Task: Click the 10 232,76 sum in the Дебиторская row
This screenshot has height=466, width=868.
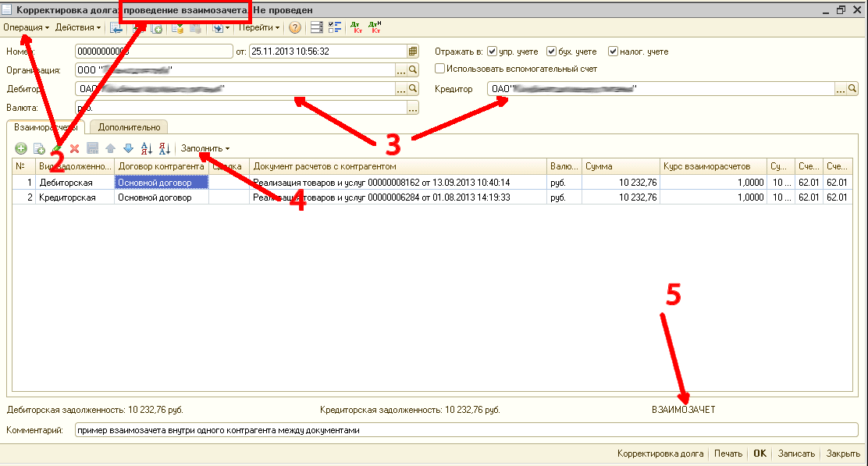Action: coord(621,182)
